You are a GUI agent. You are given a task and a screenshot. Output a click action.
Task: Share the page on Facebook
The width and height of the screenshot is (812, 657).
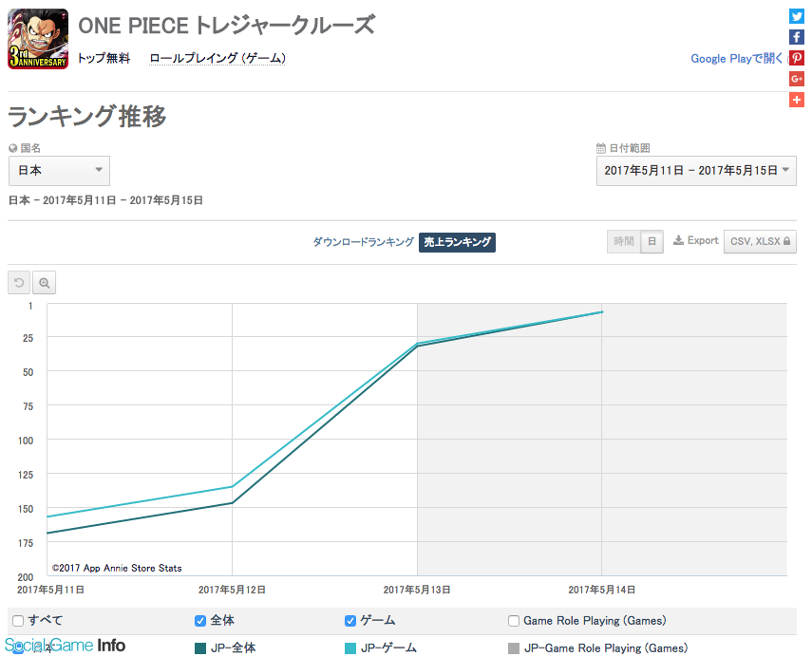(x=797, y=37)
